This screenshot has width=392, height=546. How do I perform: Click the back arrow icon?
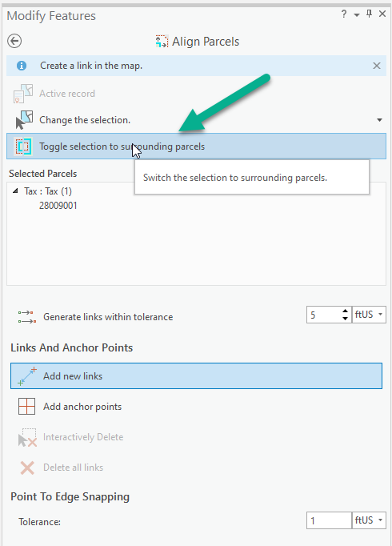[14, 41]
